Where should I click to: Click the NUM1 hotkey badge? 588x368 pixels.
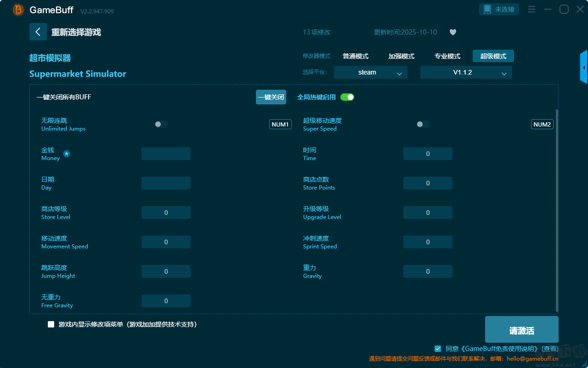point(280,124)
